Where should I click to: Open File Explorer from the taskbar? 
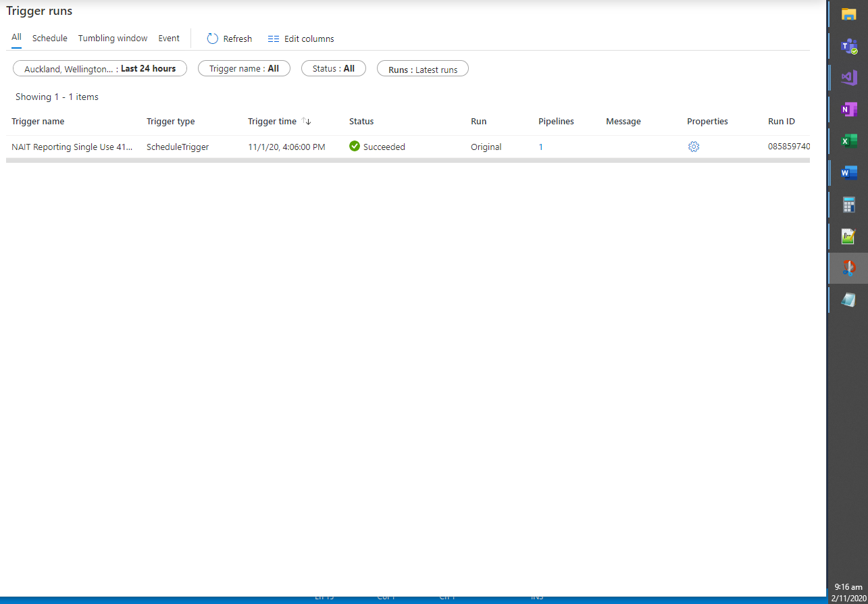pyautogui.click(x=848, y=14)
